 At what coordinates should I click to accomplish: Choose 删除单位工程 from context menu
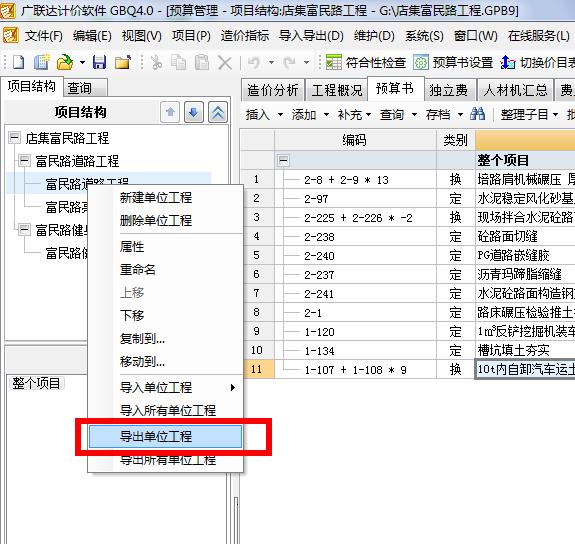coord(165,220)
